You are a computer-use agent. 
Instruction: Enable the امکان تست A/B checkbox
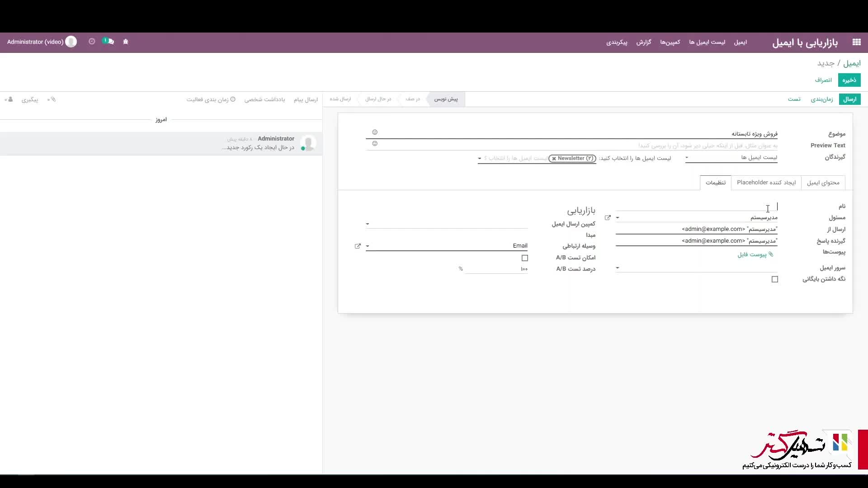pos(524,258)
